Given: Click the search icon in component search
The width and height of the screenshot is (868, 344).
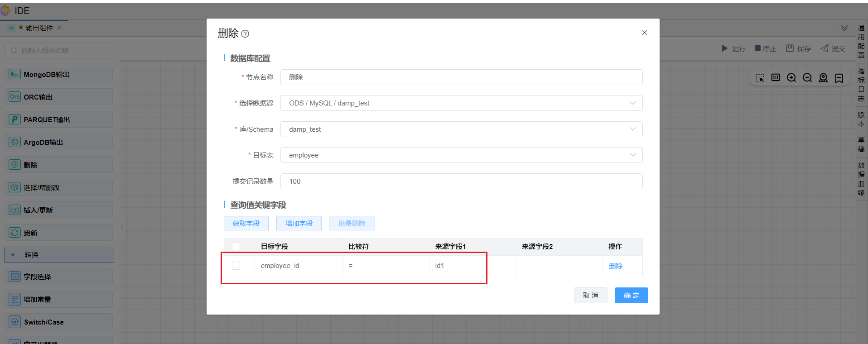Looking at the screenshot, I should pyautogui.click(x=14, y=51).
